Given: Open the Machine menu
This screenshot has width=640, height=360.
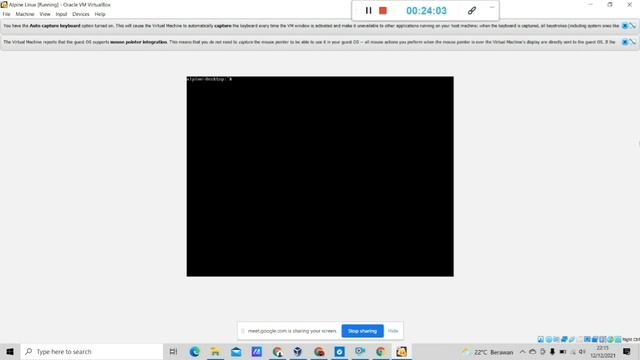Looking at the screenshot, I should 24,14.
